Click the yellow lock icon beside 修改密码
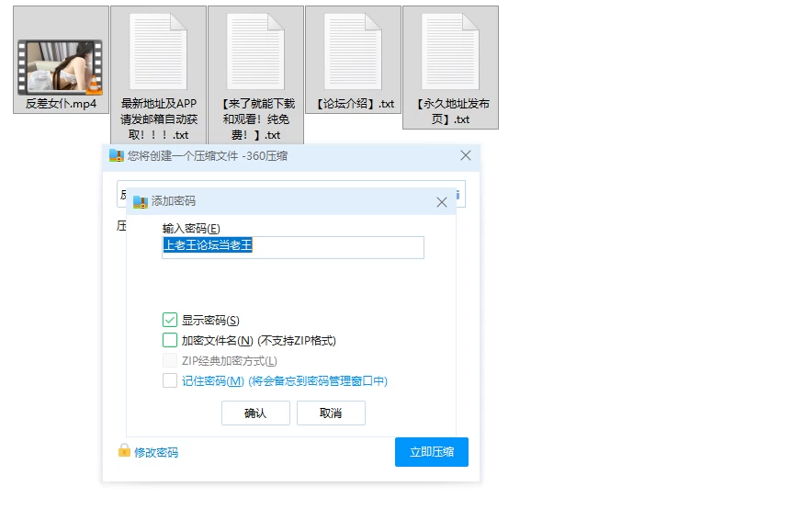 click(x=124, y=450)
